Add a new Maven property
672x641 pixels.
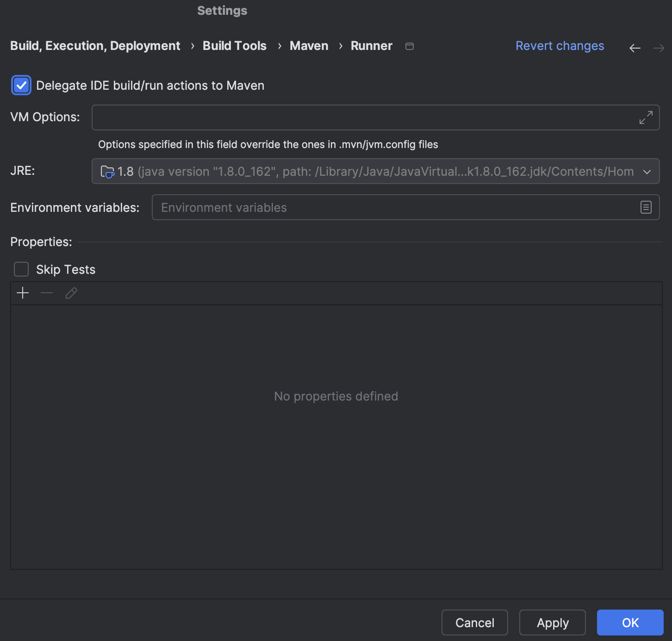click(22, 293)
